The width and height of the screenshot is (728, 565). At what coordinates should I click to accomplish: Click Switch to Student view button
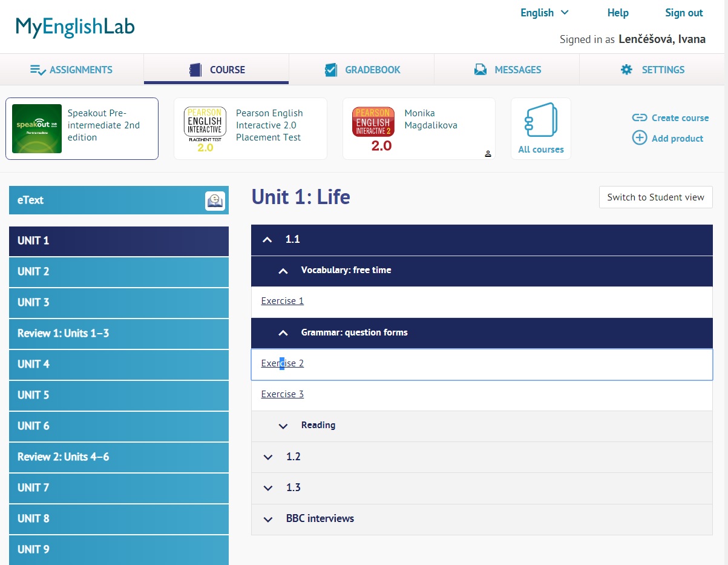[x=655, y=197]
